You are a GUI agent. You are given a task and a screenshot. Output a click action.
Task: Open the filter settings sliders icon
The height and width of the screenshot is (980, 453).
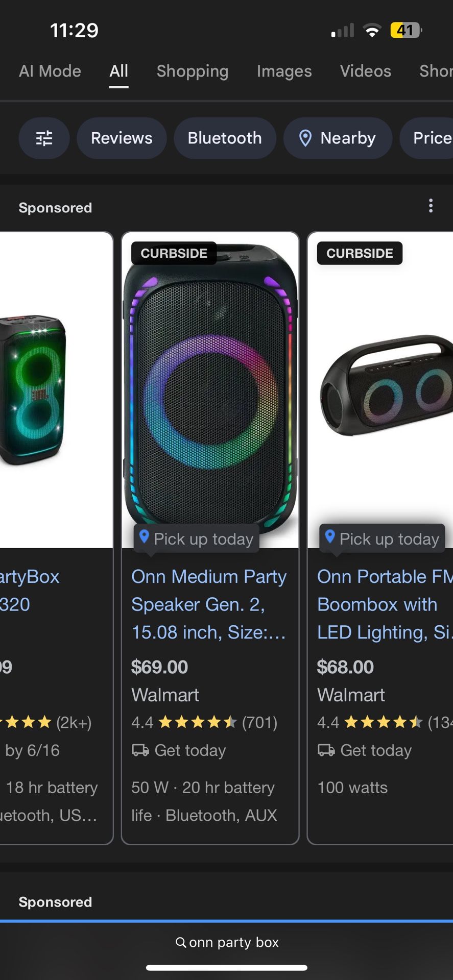[x=44, y=138]
